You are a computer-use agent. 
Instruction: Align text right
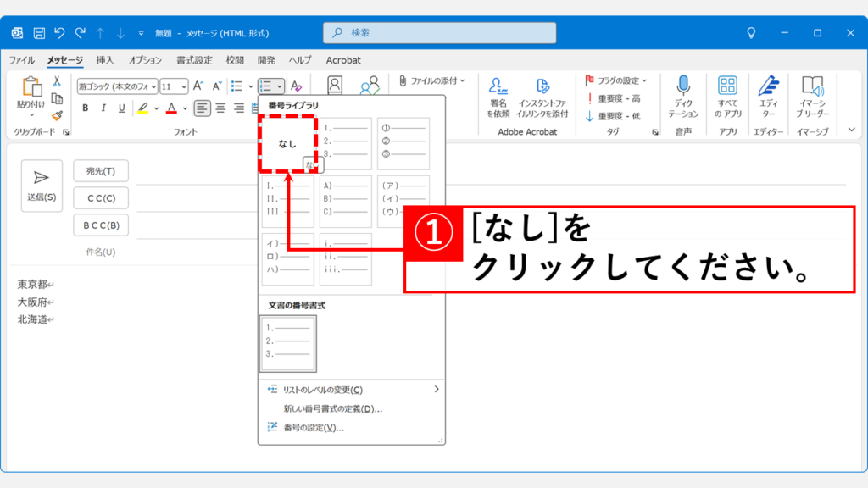pos(238,108)
